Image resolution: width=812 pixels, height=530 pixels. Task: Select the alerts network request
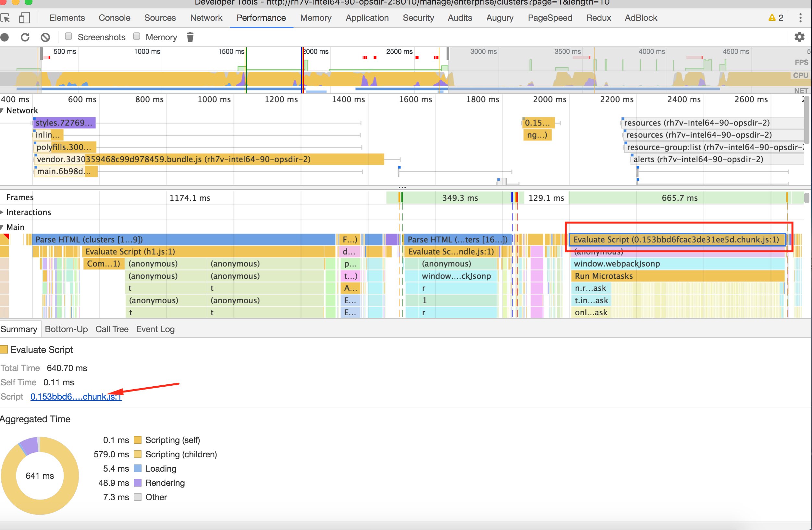tap(717, 159)
